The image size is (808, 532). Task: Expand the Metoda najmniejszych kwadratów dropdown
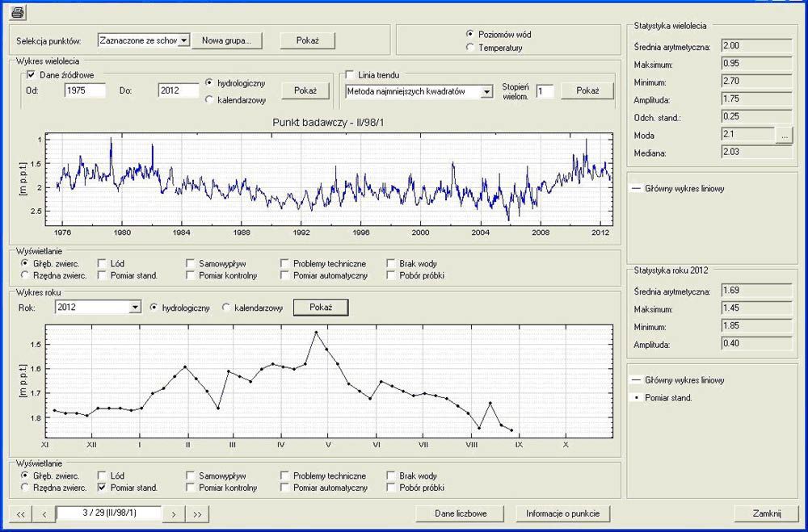[x=486, y=92]
